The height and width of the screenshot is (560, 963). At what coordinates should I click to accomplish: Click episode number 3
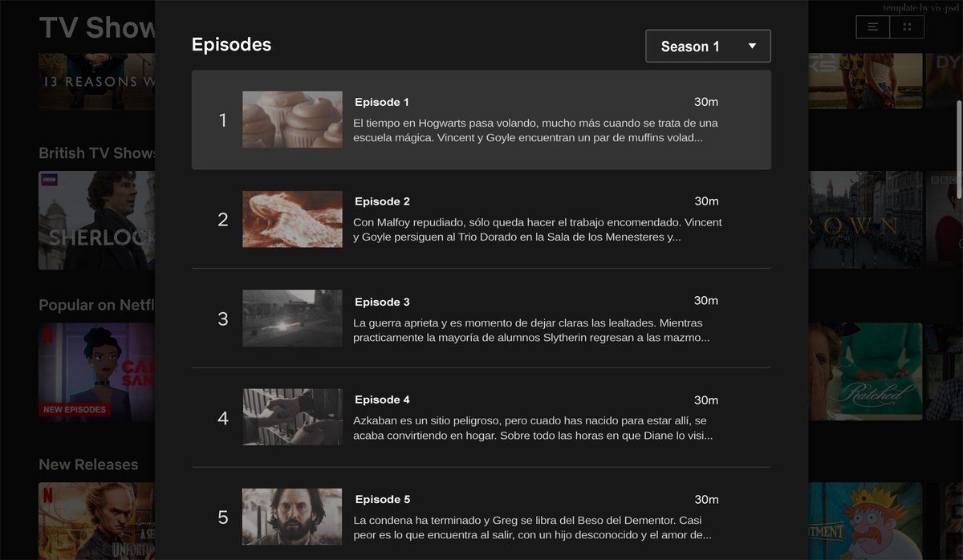pos(223,319)
